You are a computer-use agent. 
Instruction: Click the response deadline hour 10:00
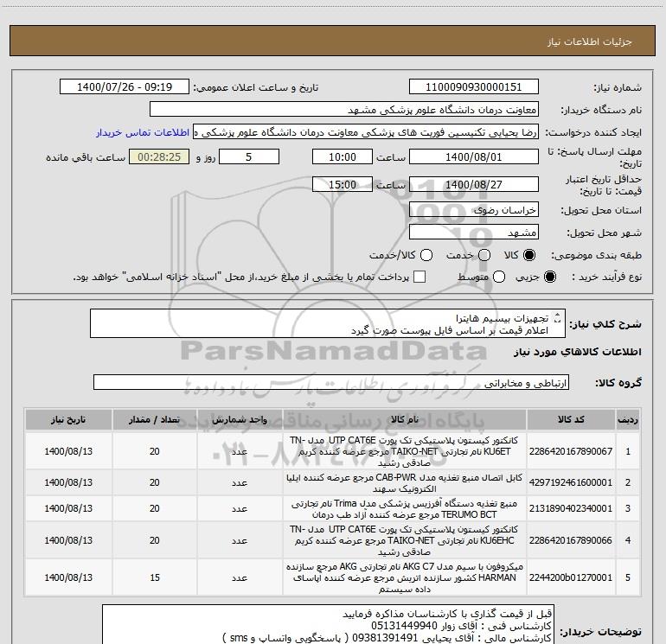pos(343,157)
